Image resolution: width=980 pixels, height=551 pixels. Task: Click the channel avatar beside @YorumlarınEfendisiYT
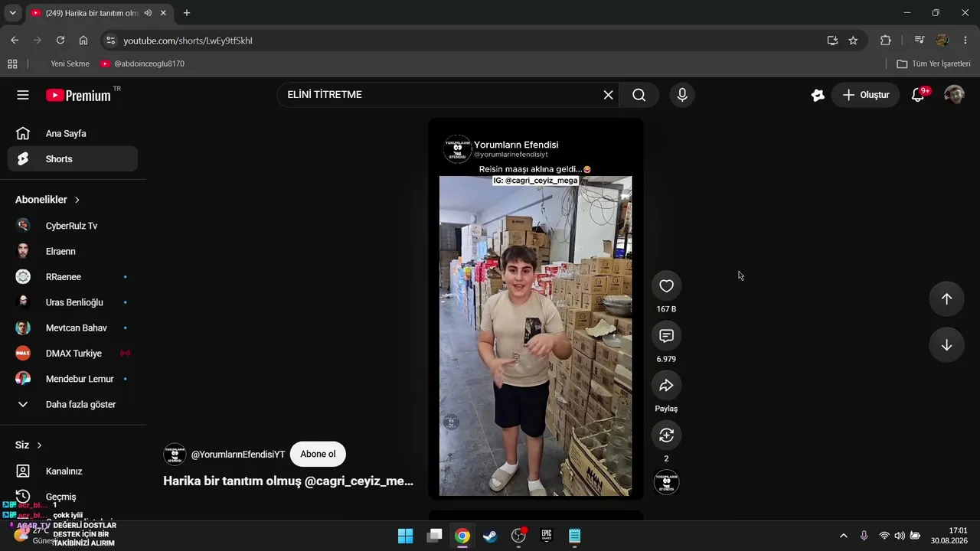click(175, 454)
